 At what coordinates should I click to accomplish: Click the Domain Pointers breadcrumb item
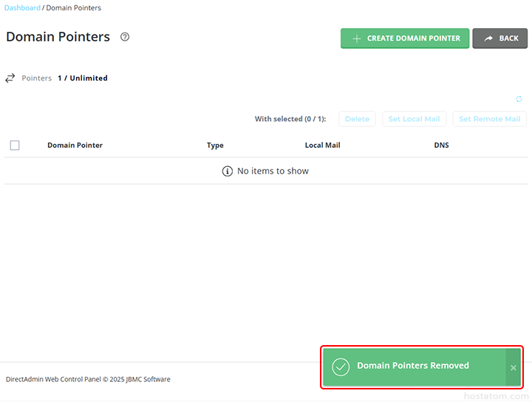click(74, 8)
